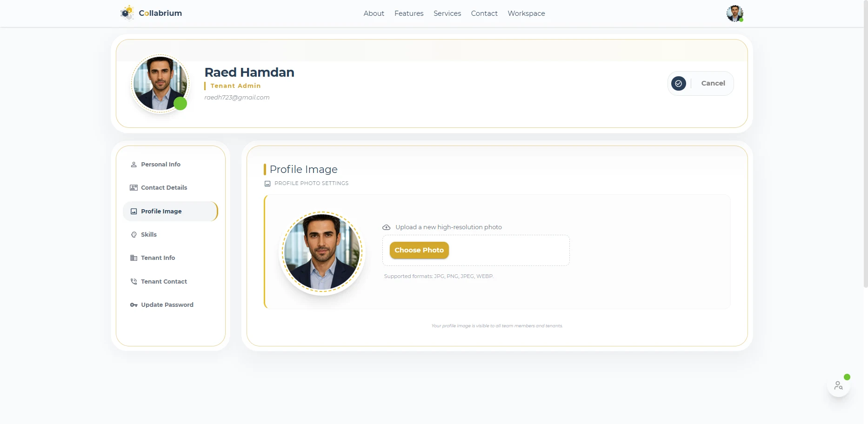Select the Skills sidebar tab

170,235
